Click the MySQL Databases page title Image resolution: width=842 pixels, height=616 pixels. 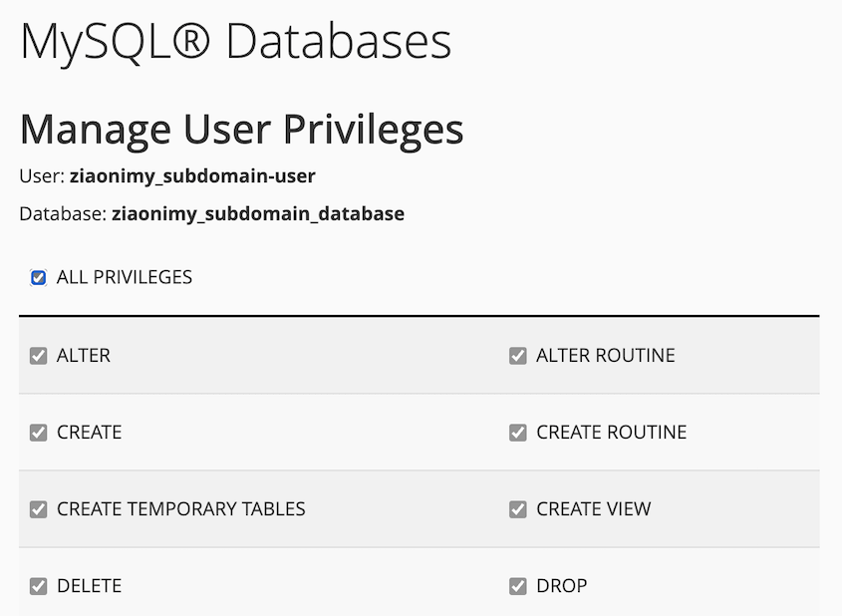click(x=235, y=42)
